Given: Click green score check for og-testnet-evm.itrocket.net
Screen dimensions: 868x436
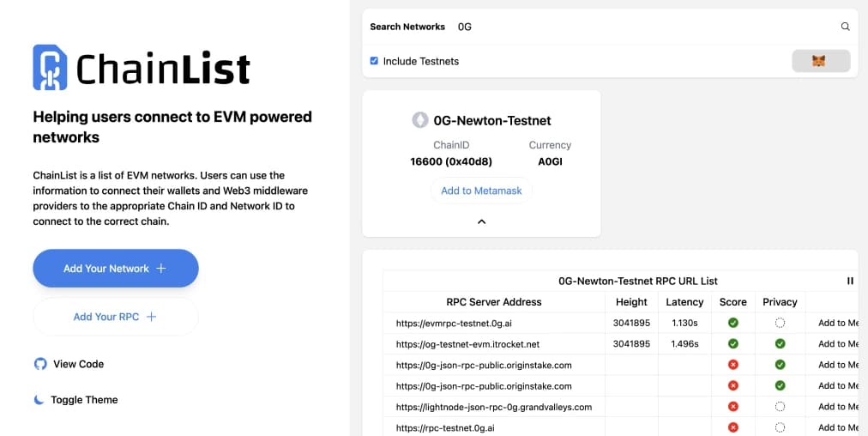Looking at the screenshot, I should point(733,343).
